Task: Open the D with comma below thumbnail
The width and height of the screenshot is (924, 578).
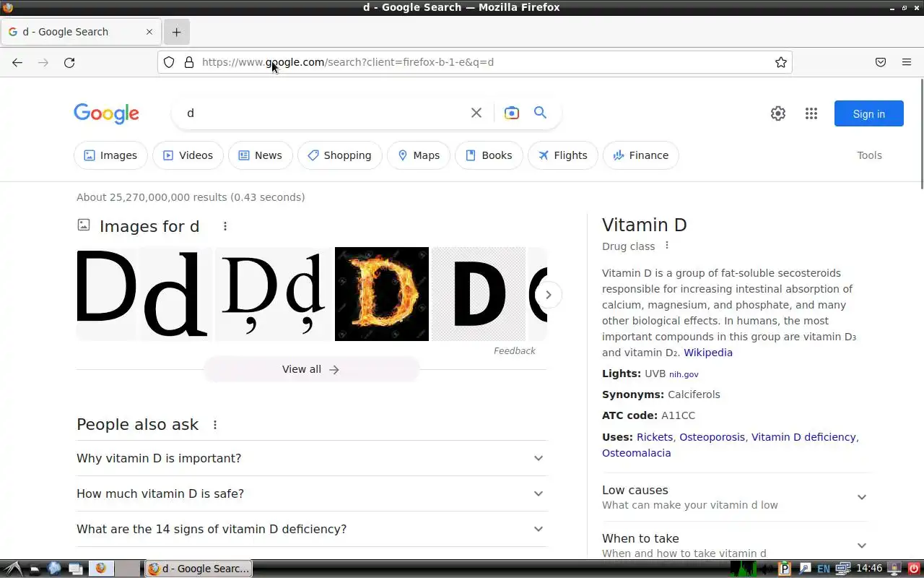Action: (274, 294)
